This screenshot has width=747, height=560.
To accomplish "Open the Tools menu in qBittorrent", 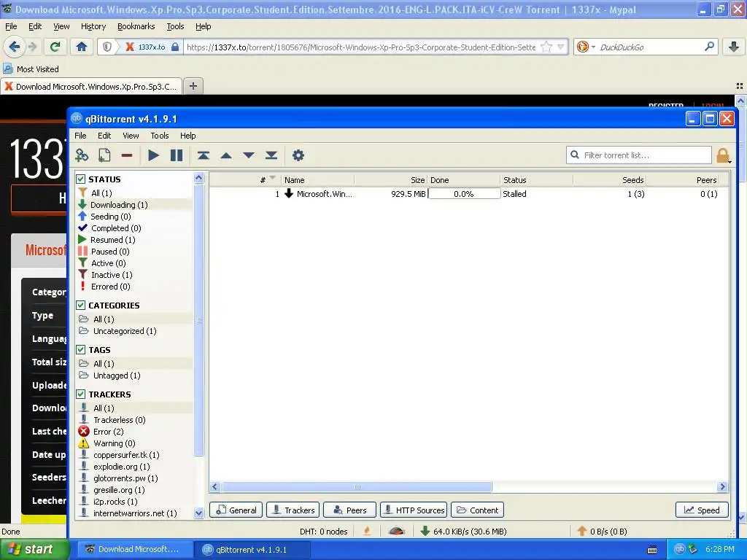I will coord(160,136).
